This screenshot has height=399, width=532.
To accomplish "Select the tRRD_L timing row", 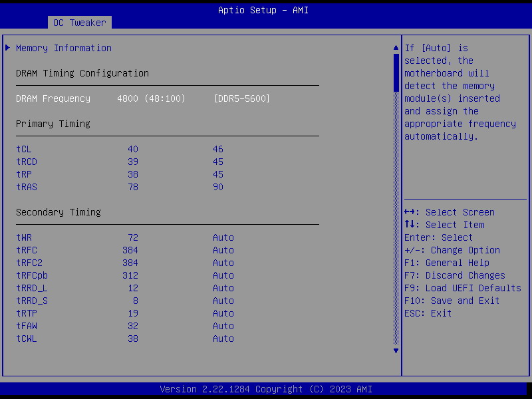I will click(x=125, y=288).
